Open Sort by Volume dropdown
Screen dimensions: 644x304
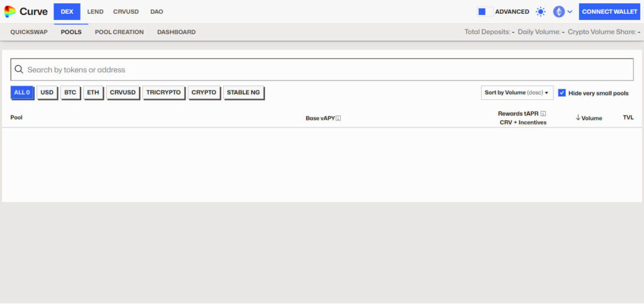coord(517,93)
